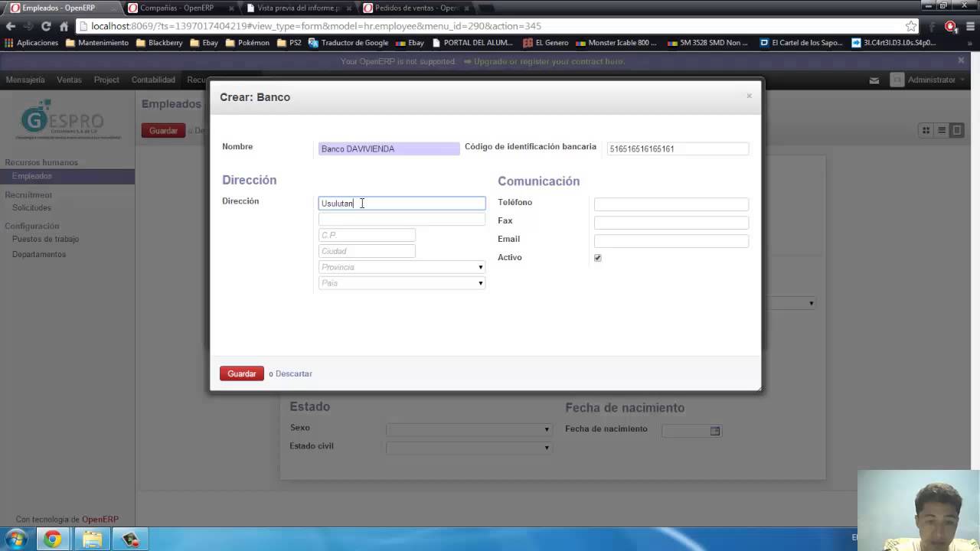980x551 pixels.
Task: Open Chrome from the taskbar
Action: 52,540
